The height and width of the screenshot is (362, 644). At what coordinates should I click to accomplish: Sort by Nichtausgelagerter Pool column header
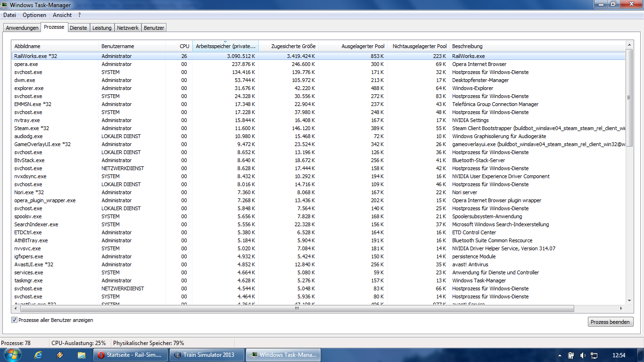(x=419, y=46)
